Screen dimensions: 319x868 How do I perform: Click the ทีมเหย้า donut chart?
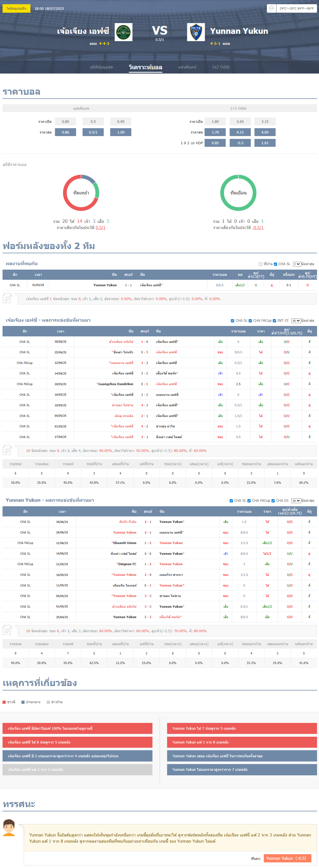(x=81, y=193)
